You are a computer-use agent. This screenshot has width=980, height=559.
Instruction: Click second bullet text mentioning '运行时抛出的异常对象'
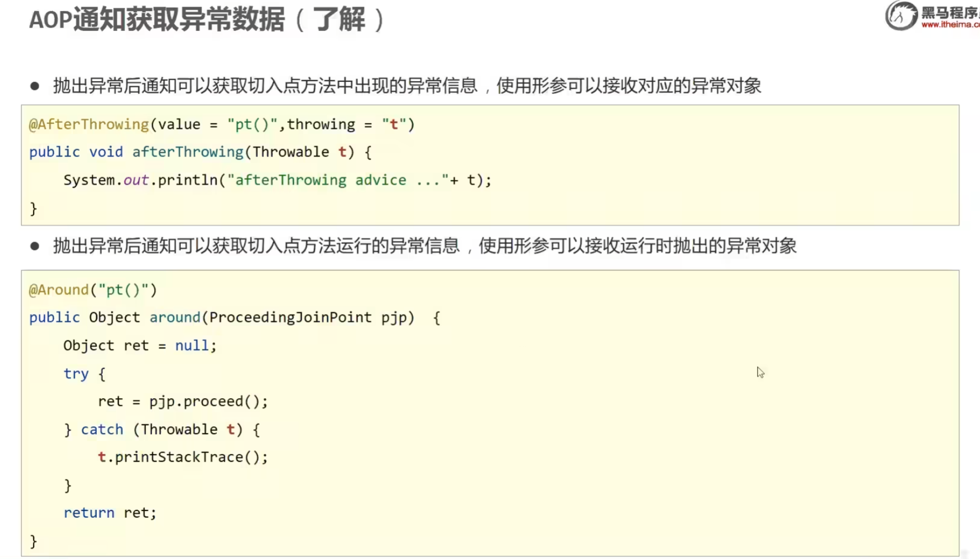coord(425,245)
